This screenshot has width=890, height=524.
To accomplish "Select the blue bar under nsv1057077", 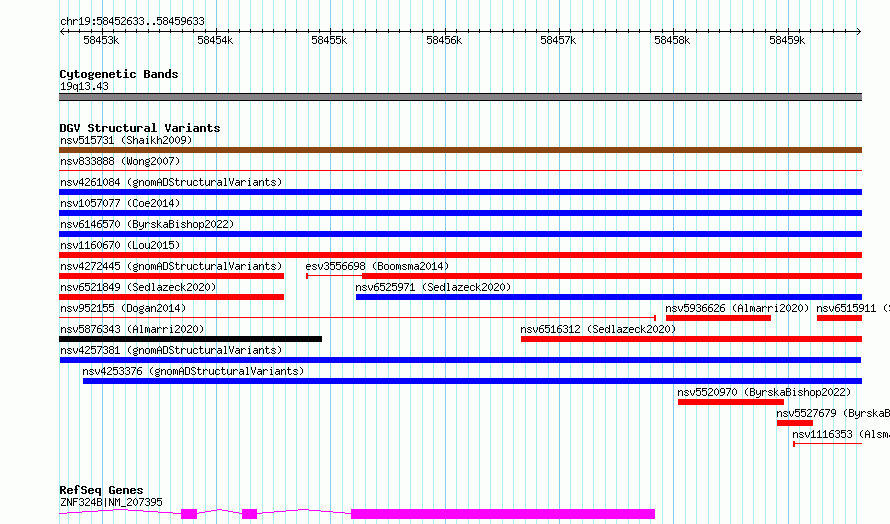I will 460,213.
